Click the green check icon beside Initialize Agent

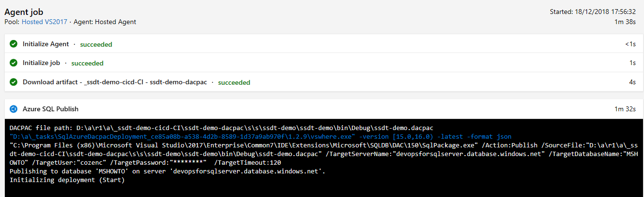point(14,44)
